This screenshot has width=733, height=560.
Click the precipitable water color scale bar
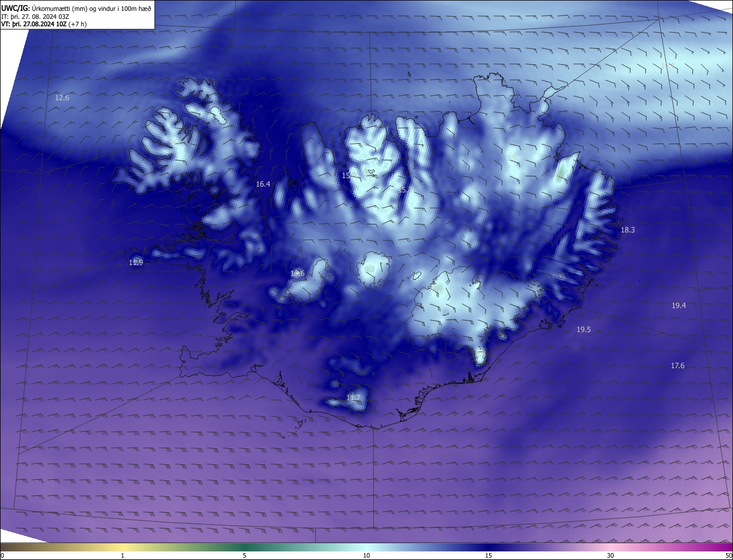tap(366, 547)
